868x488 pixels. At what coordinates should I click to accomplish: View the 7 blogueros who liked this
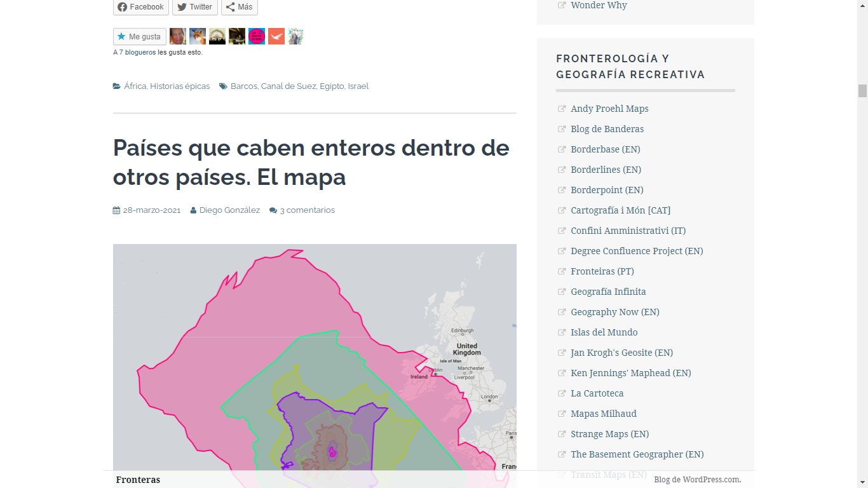[x=137, y=53]
